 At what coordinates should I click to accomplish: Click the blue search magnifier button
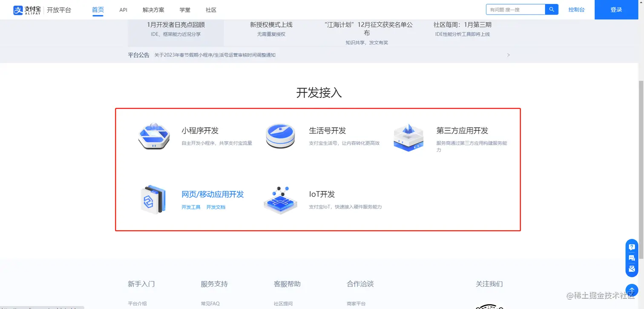pyautogui.click(x=552, y=9)
